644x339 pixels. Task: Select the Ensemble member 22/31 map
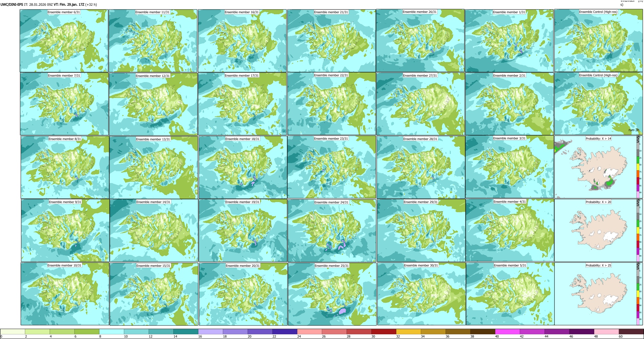tap(331, 104)
